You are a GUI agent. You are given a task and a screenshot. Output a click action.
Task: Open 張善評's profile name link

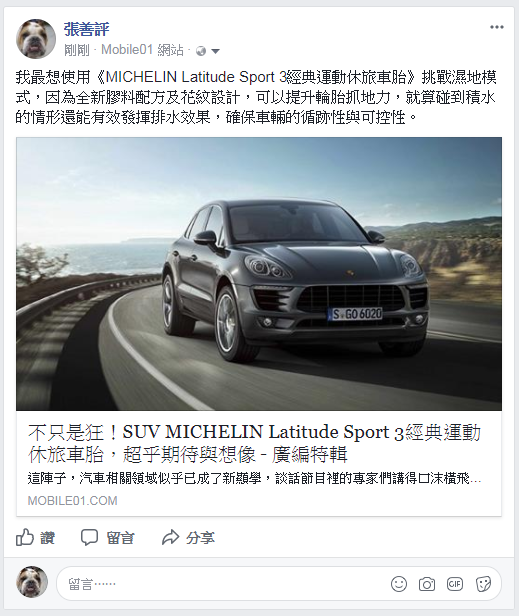[86, 29]
